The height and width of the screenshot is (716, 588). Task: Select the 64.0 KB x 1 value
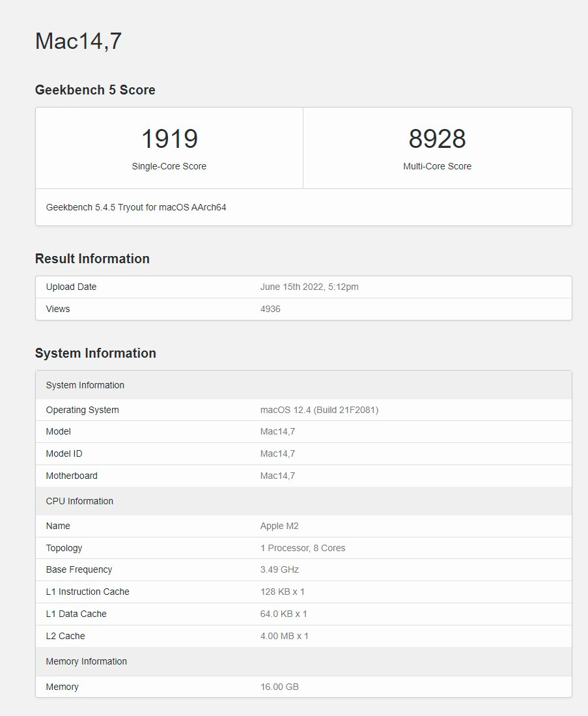coord(283,614)
